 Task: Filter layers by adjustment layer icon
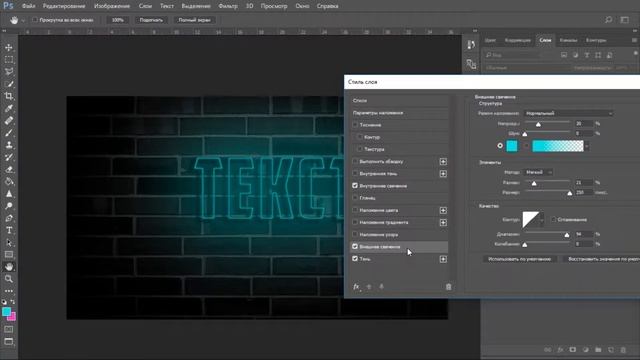pos(575,55)
